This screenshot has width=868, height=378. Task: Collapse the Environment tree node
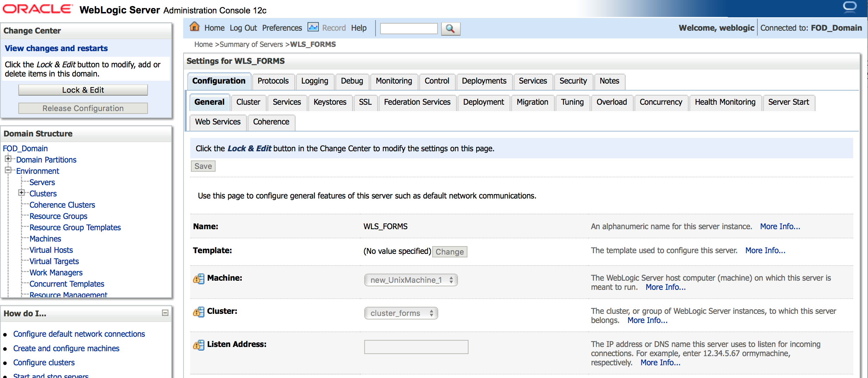click(x=8, y=170)
